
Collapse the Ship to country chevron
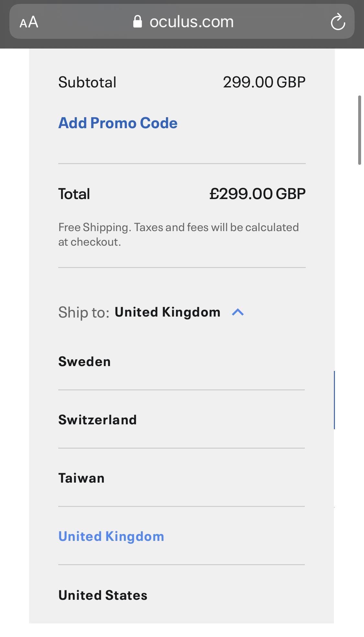(238, 312)
